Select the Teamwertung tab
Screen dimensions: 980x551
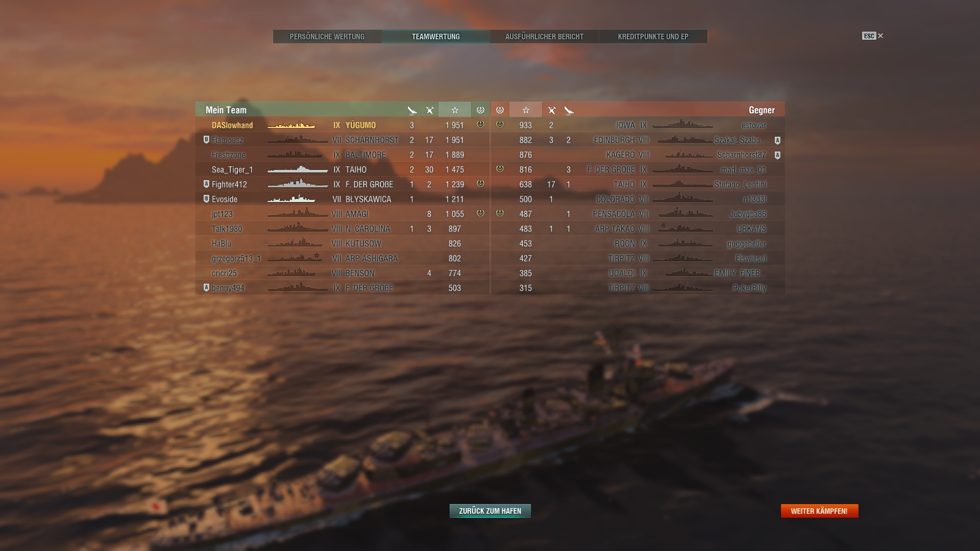point(436,37)
